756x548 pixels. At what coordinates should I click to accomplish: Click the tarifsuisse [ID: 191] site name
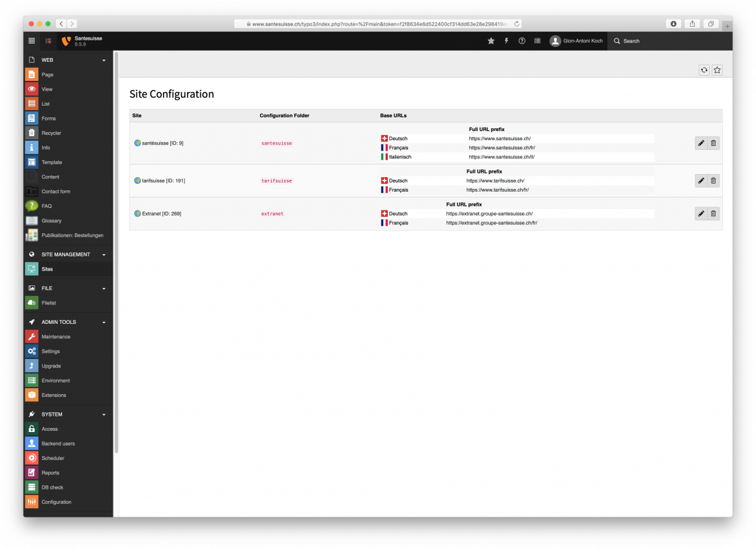(164, 180)
